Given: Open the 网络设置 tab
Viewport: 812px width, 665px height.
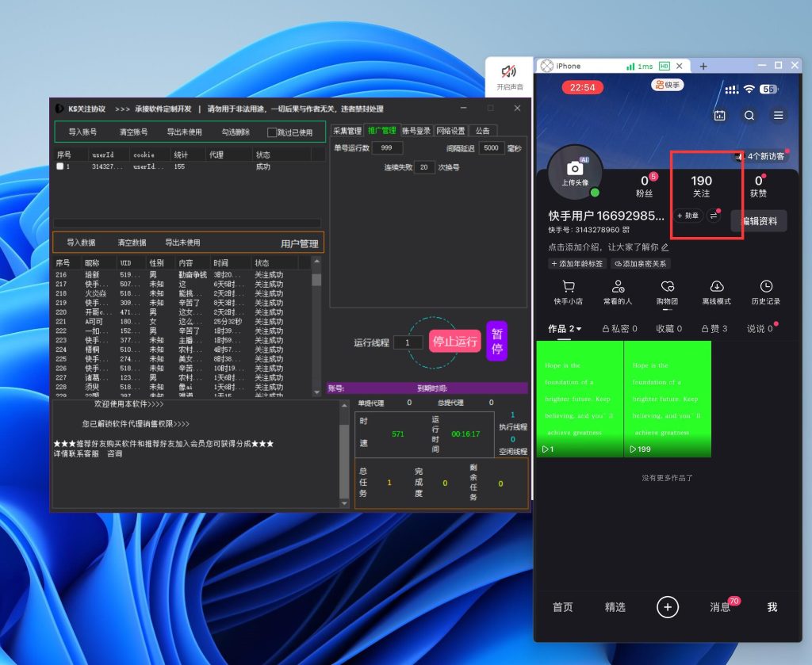Looking at the screenshot, I should pyautogui.click(x=451, y=131).
